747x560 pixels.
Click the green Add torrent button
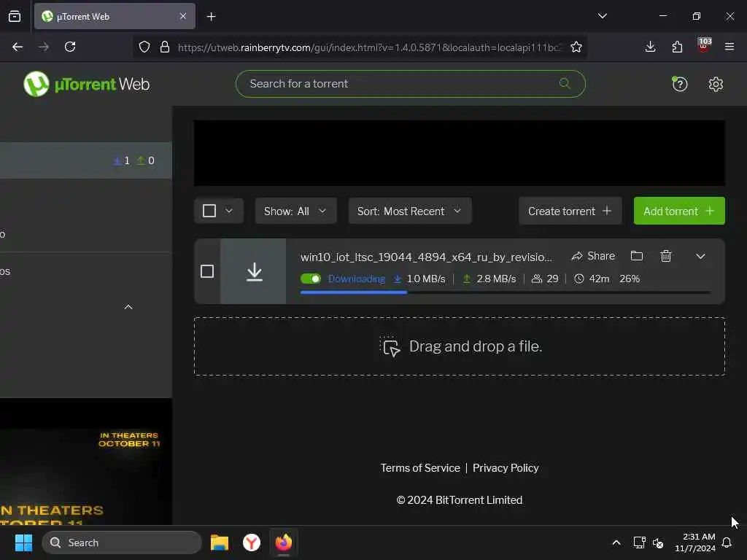[x=679, y=211]
